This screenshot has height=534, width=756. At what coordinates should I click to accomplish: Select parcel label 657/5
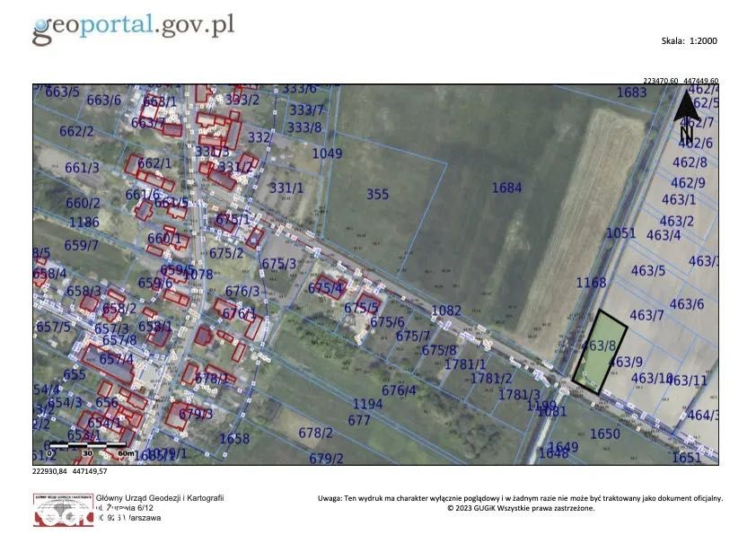[53, 327]
